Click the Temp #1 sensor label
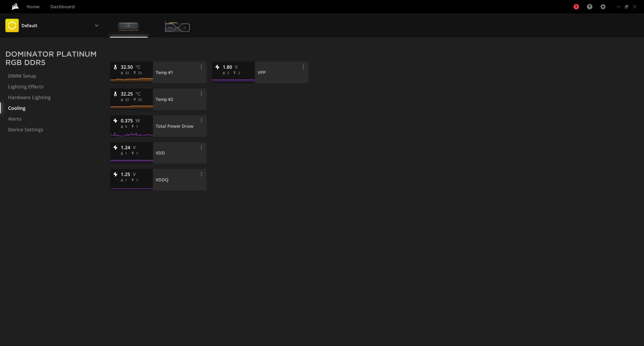 pos(164,72)
